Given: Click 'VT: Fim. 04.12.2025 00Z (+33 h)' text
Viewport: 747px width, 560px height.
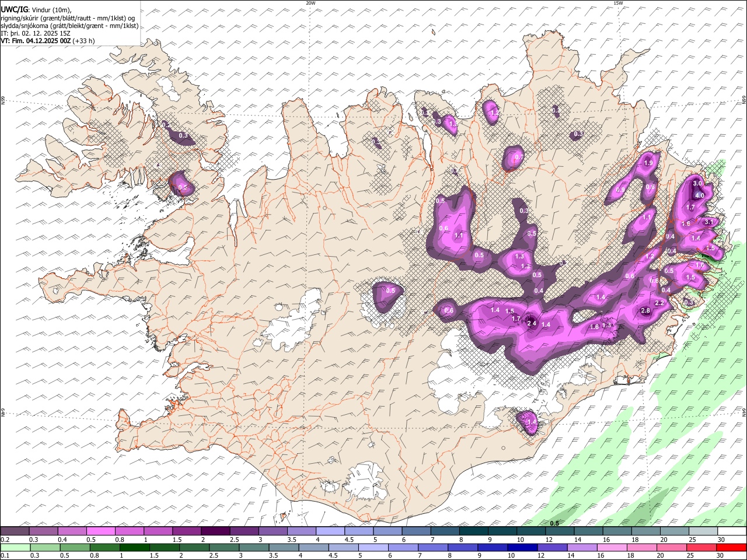Looking at the screenshot, I should [48, 41].
